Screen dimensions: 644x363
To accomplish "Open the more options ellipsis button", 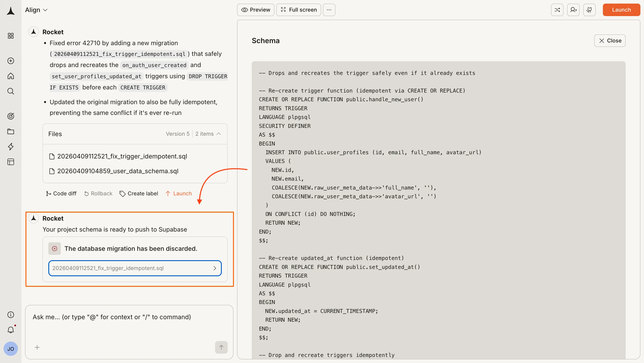I will click(329, 10).
